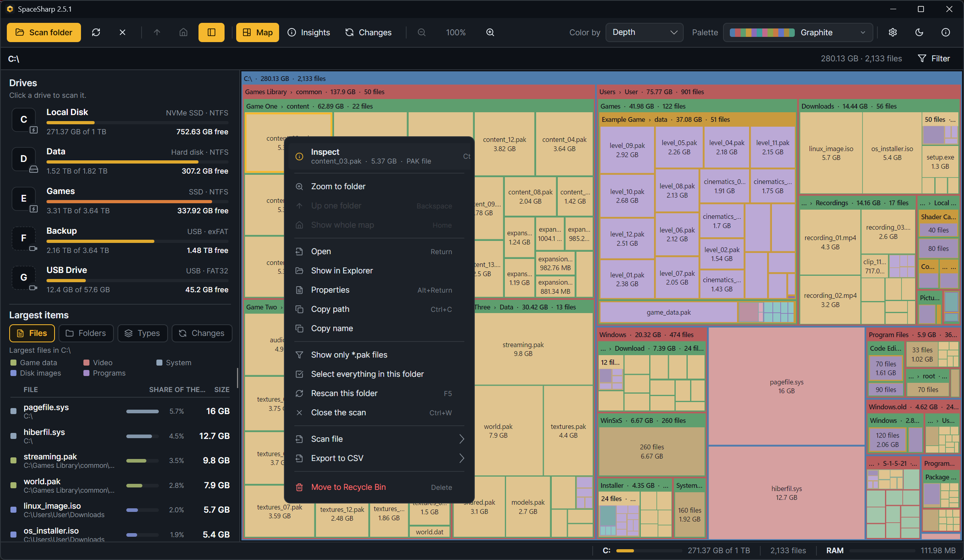Click the 100% zoom level value

pos(456,32)
